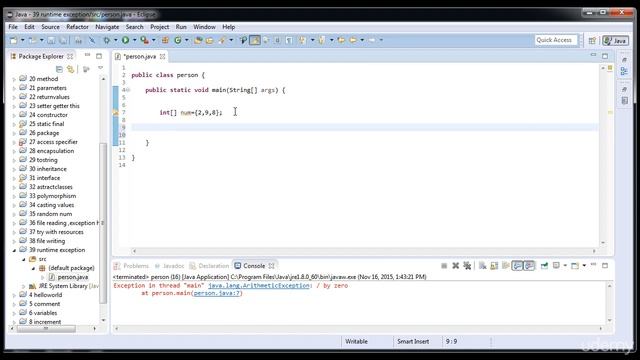This screenshot has height=360, width=640.
Task: Toggle Link with Editor in Package Explorer
Action: click(71, 69)
